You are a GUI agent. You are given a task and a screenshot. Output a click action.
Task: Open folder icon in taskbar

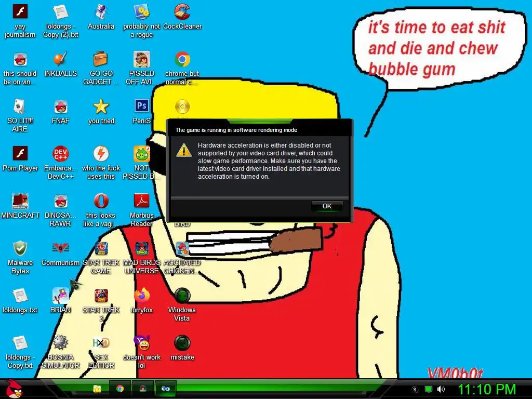coord(97,389)
